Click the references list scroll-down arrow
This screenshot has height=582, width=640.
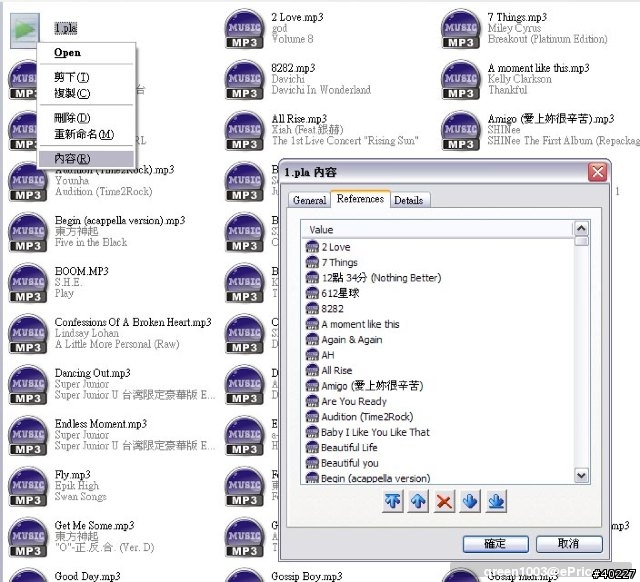point(581,475)
